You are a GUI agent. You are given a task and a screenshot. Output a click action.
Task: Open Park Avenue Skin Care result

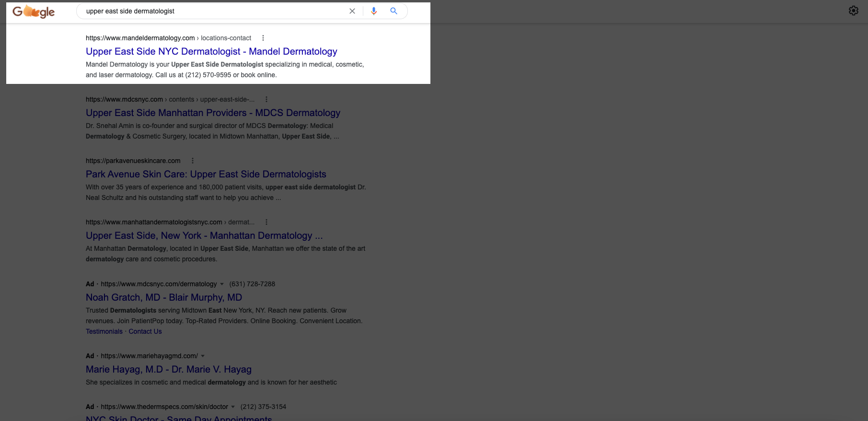(206, 174)
